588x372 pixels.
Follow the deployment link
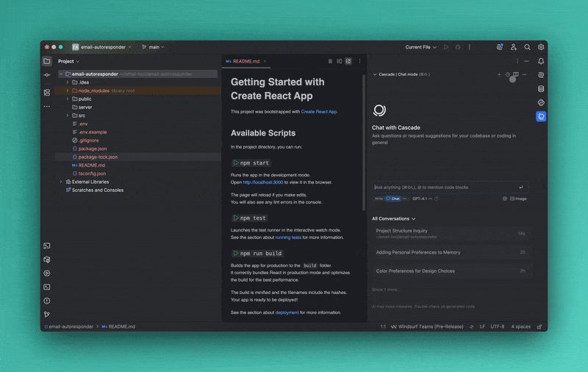point(287,312)
